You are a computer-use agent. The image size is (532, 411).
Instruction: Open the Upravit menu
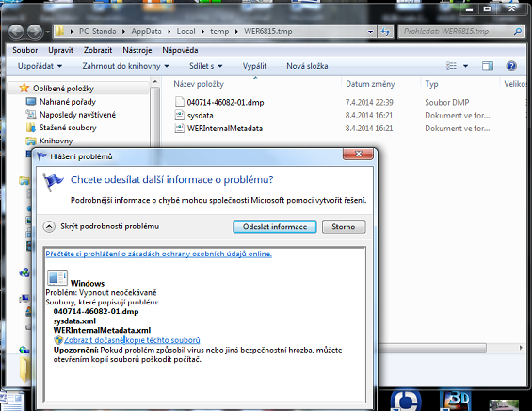[60, 50]
